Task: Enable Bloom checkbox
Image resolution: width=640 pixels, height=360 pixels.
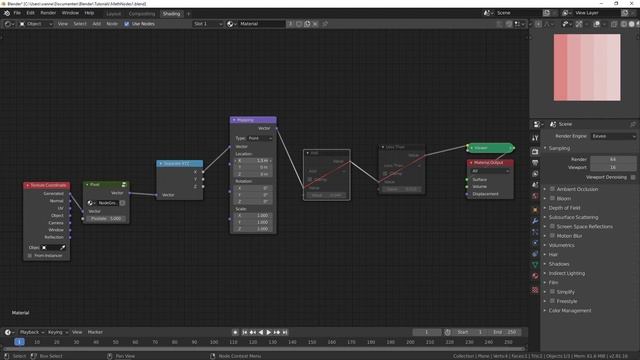Action: tap(552, 198)
